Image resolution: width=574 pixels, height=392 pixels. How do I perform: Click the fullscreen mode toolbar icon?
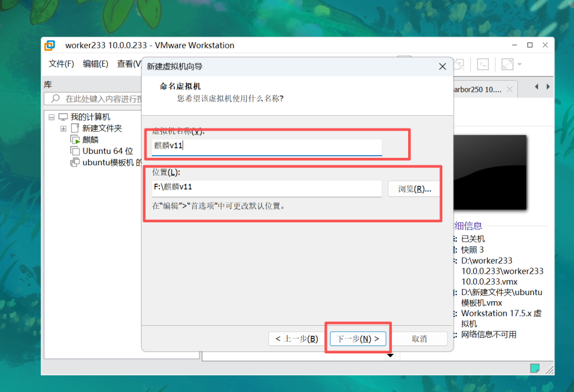point(507,64)
